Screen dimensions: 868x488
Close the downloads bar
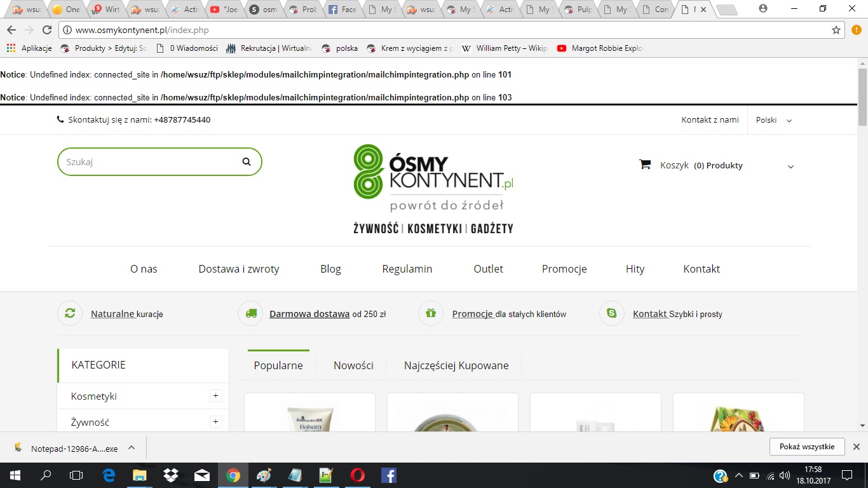pyautogui.click(x=856, y=447)
